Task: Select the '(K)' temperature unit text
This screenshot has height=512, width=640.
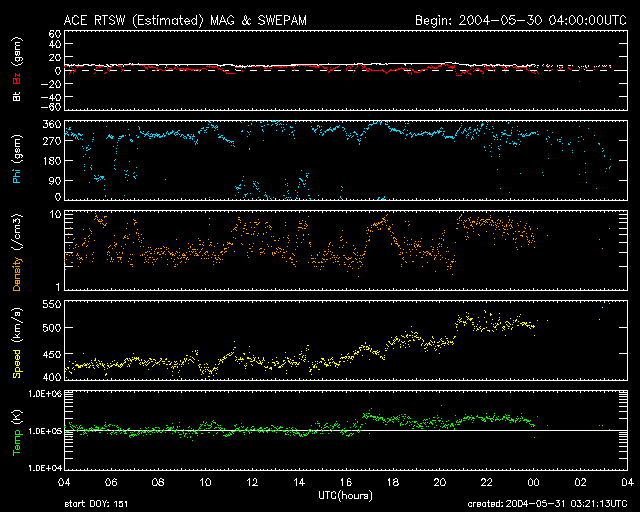Action: 17,418
